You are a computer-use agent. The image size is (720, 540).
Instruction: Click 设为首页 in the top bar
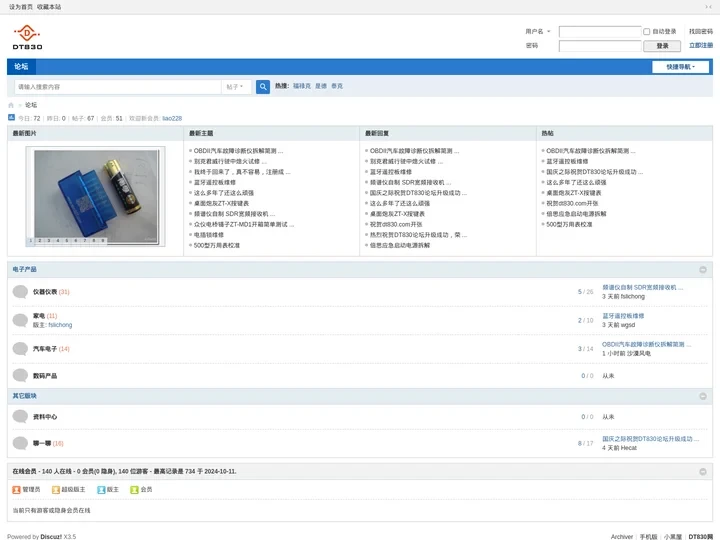[21, 7]
